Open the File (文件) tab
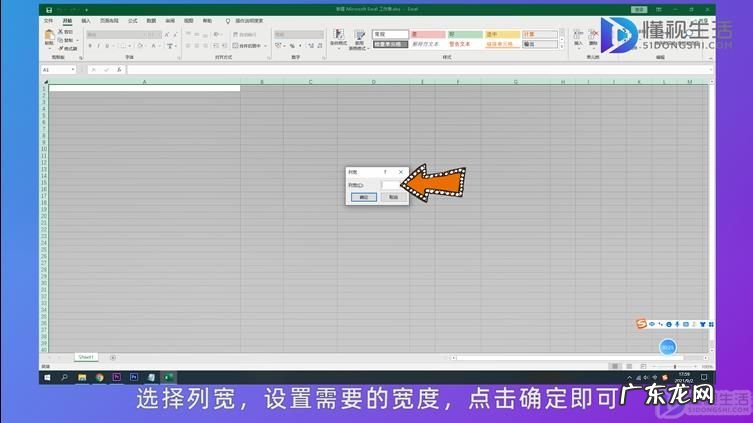 (x=49, y=21)
